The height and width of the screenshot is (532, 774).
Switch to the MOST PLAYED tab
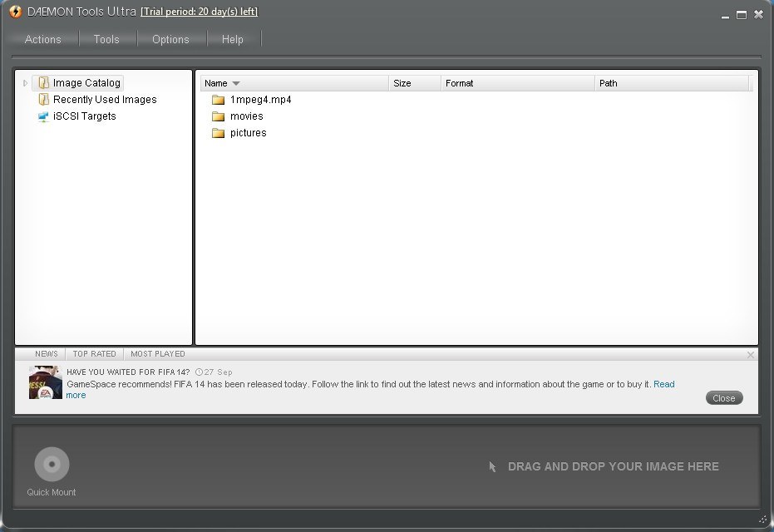157,353
